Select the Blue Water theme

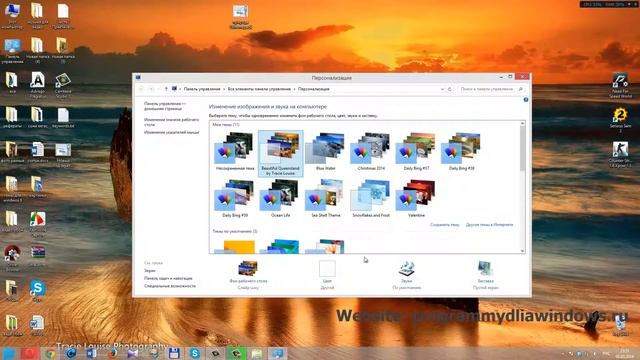click(325, 152)
